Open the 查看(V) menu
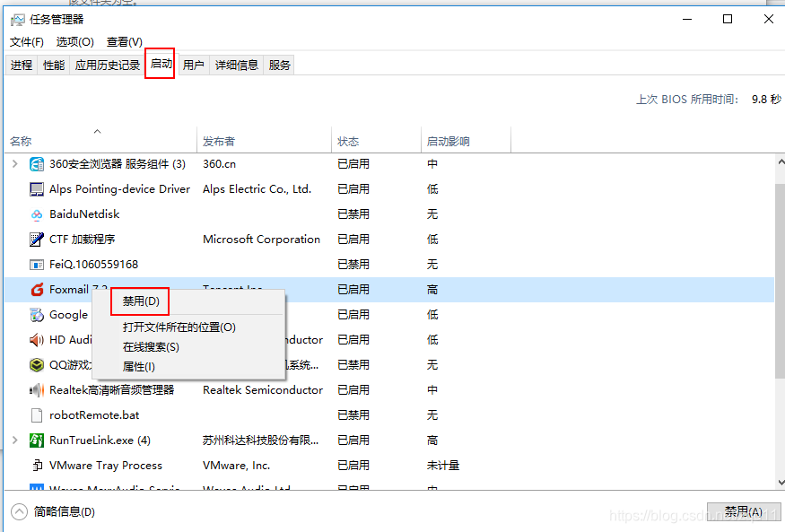785x532 pixels. 125,42
